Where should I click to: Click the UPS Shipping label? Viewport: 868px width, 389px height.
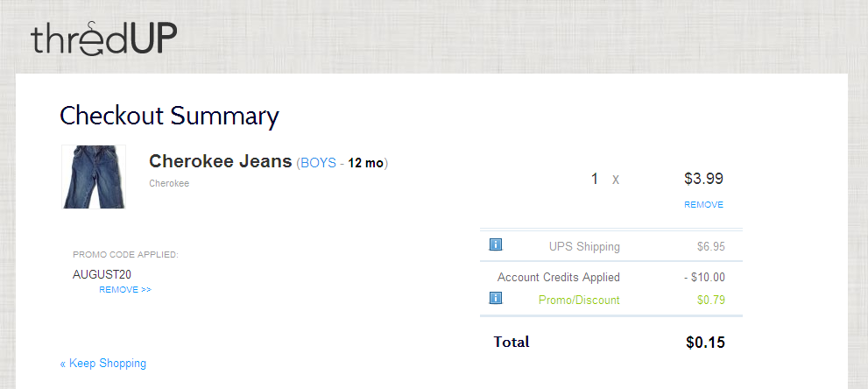(x=584, y=247)
